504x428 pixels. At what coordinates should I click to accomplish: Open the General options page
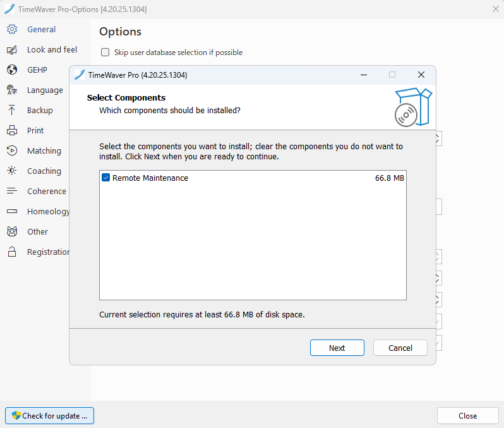[x=41, y=29]
